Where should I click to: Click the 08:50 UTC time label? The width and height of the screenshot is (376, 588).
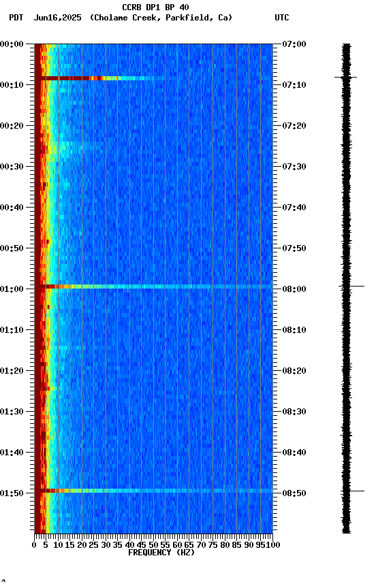pyautogui.click(x=294, y=493)
